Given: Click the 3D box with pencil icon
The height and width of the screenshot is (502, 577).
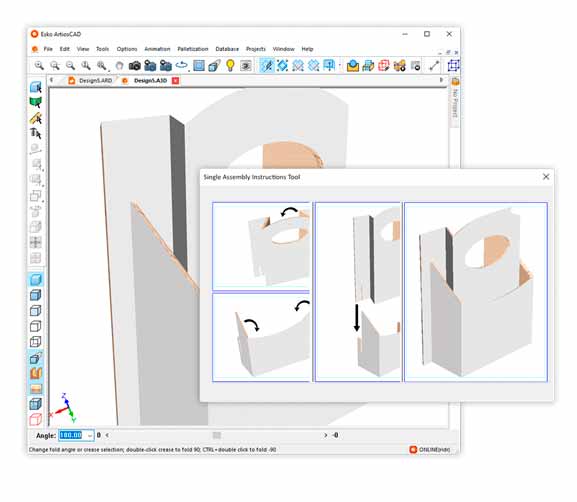Looking at the screenshot, I should (x=214, y=66).
